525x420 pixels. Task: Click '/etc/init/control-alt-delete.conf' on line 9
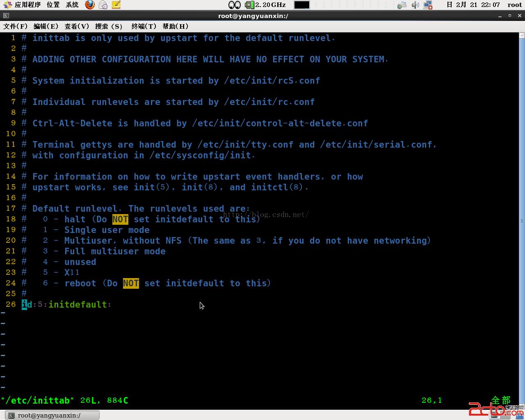[280, 123]
